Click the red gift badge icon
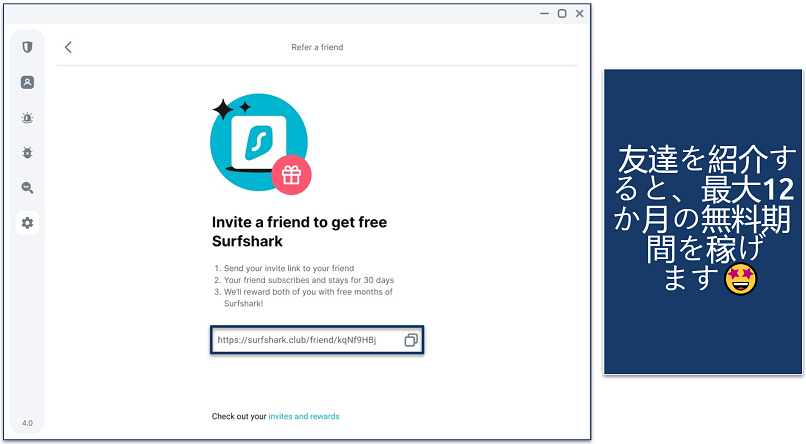The width and height of the screenshot is (806, 444). click(x=291, y=176)
